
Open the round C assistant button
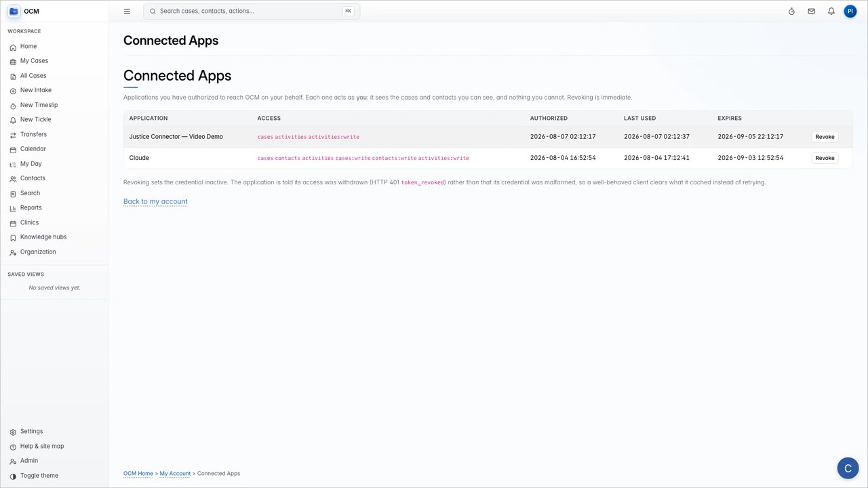[x=848, y=468]
